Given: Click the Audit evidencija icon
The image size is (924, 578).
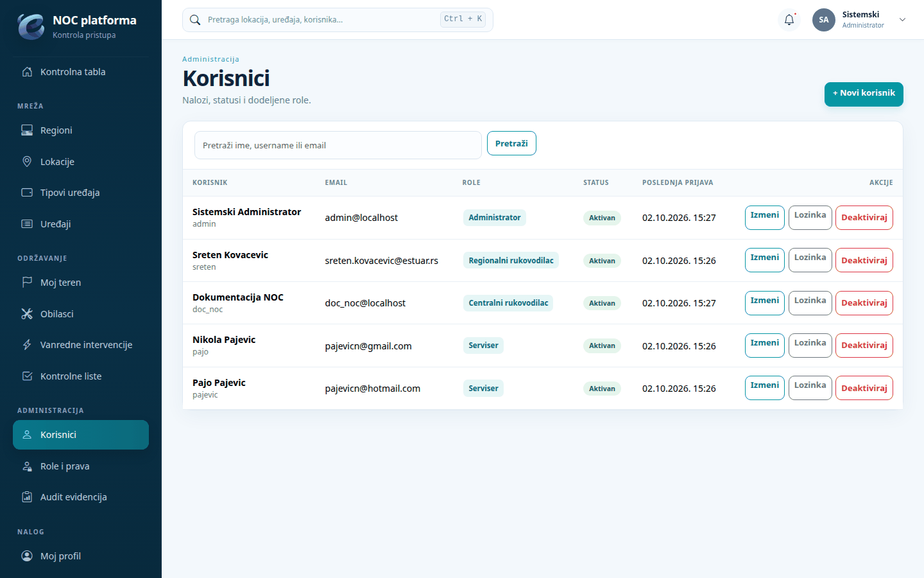Looking at the screenshot, I should click(x=27, y=497).
